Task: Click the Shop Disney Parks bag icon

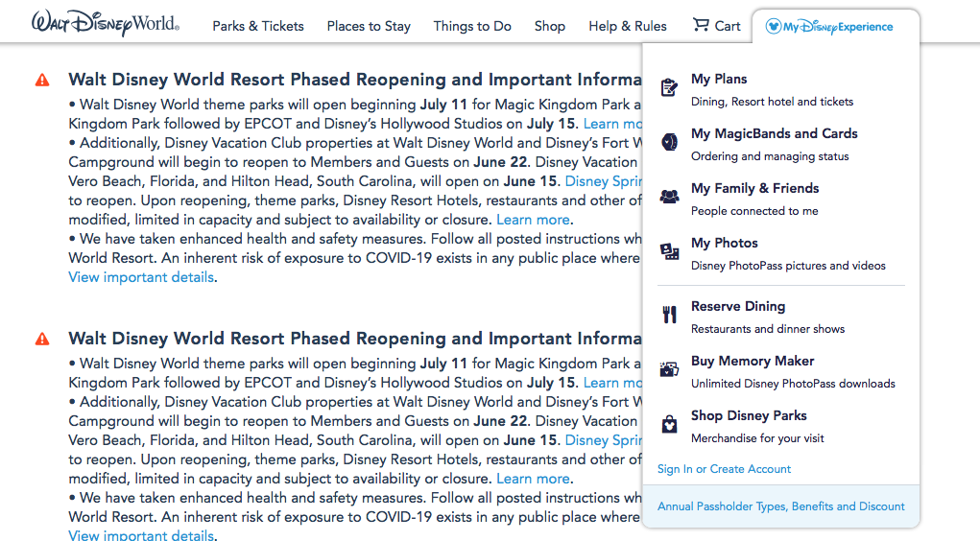Action: 669,424
